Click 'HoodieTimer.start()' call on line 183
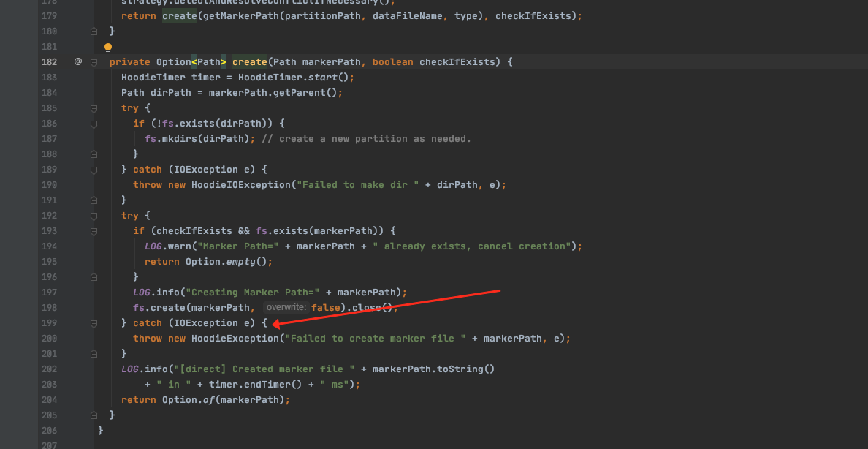 click(294, 77)
